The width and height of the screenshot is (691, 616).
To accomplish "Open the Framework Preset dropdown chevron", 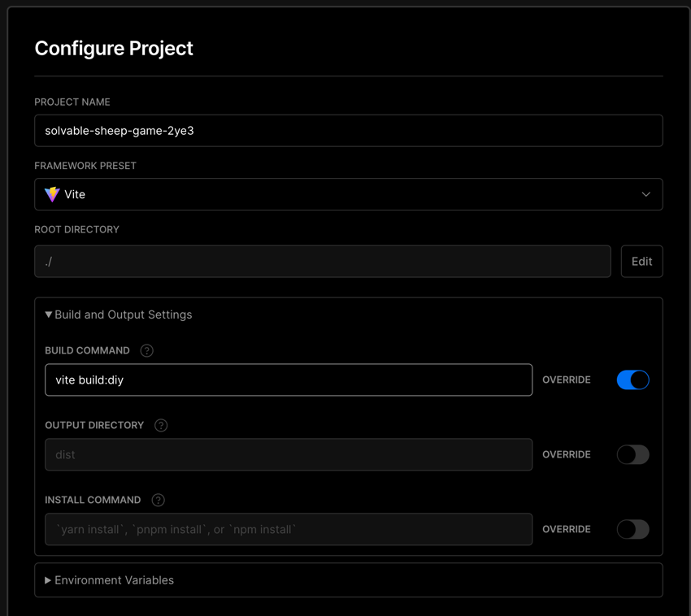I will pyautogui.click(x=645, y=195).
